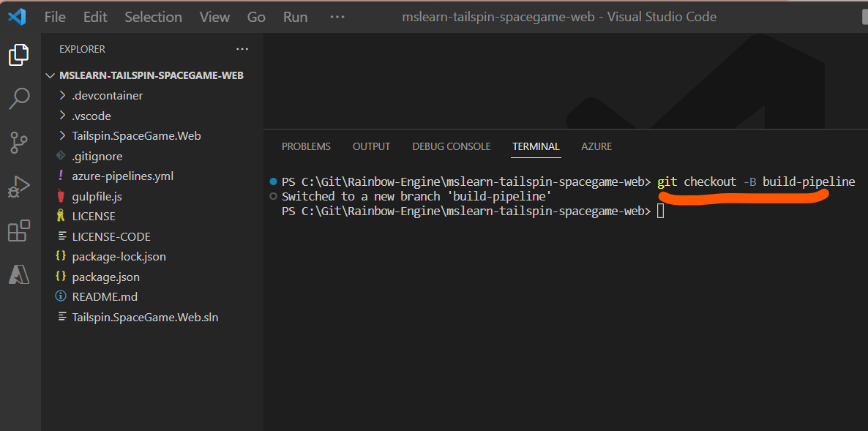The height and width of the screenshot is (431, 868).
Task: Click the LICENSE file key icon
Action: pyautogui.click(x=61, y=217)
